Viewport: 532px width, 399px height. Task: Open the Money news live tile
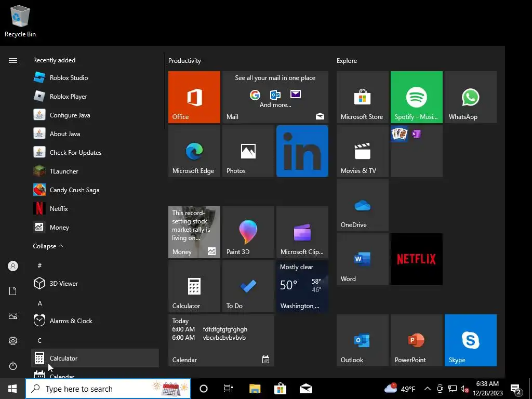click(194, 232)
